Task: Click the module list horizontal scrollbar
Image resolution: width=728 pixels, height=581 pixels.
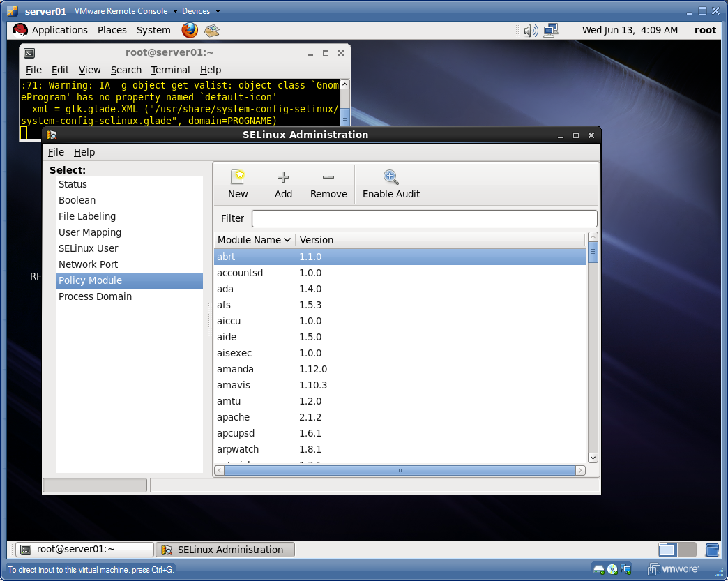Action: pos(400,471)
